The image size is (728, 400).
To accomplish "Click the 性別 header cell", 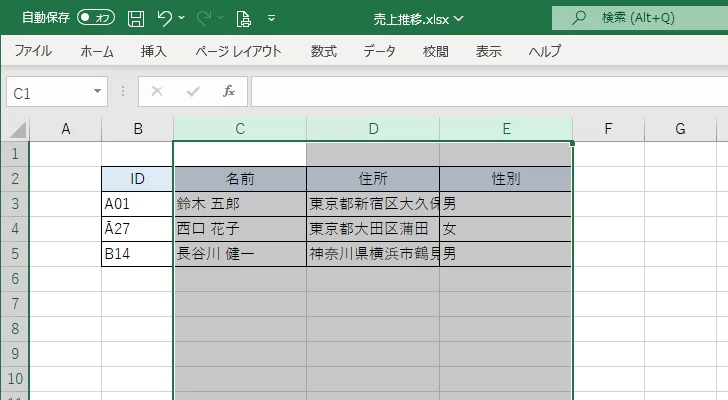I will (506, 179).
